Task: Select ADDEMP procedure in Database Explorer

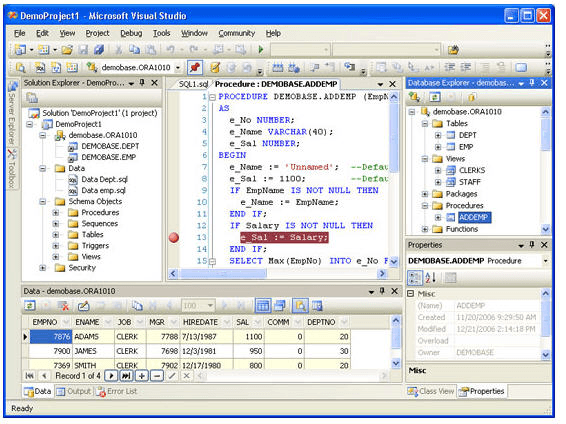Action: tap(474, 218)
